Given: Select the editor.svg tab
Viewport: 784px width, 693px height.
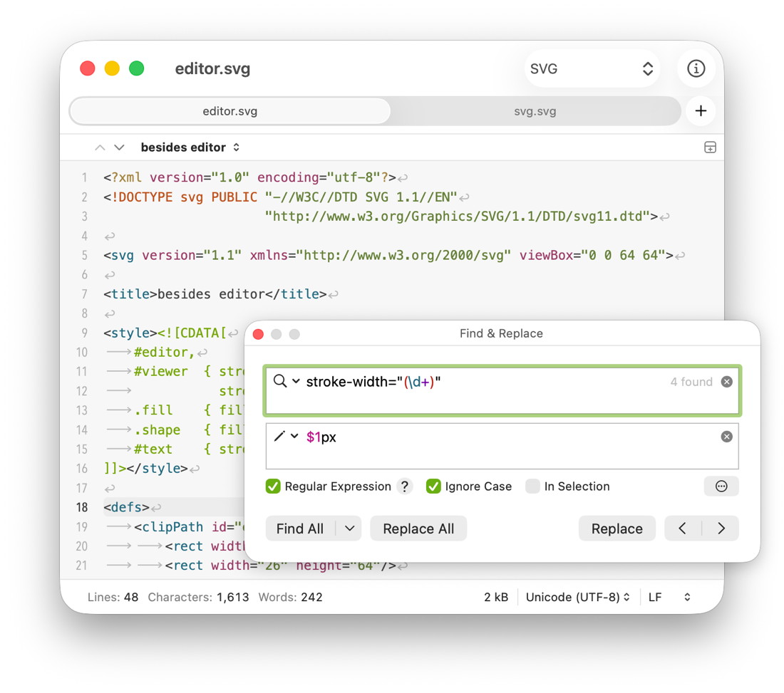Looking at the screenshot, I should point(229,111).
